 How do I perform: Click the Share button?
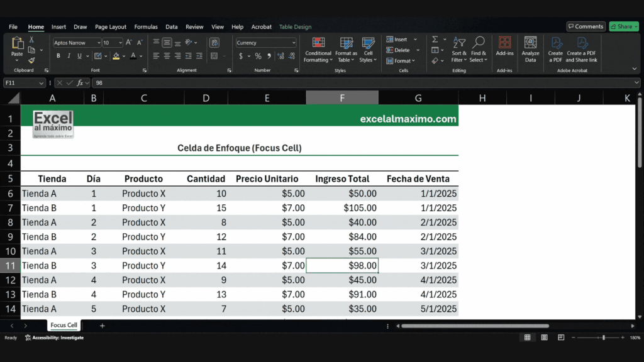click(623, 26)
